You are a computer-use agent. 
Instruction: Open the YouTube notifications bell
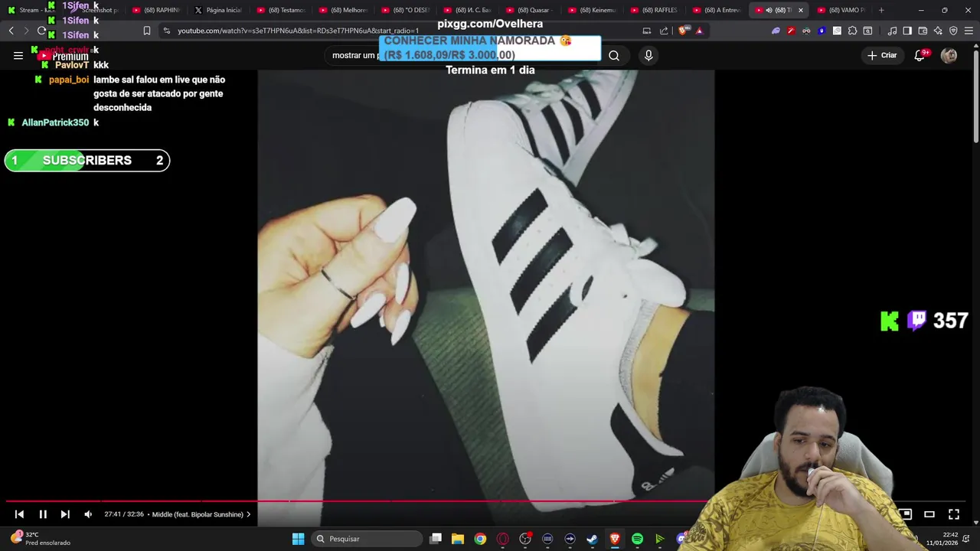(x=920, y=55)
